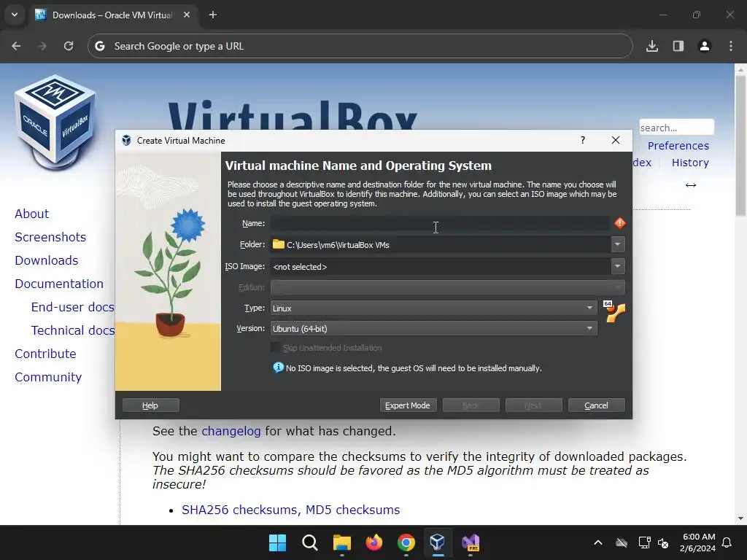Click the Cancel button
The height and width of the screenshot is (560, 747).
pyautogui.click(x=597, y=405)
